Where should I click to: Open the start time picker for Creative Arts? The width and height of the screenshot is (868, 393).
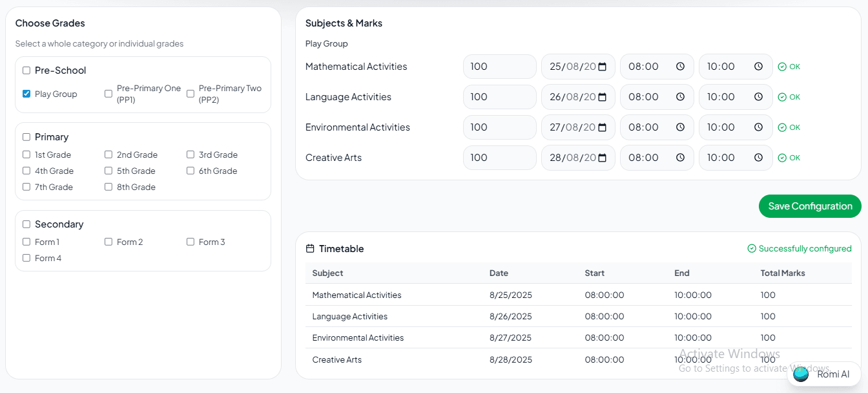pos(679,158)
